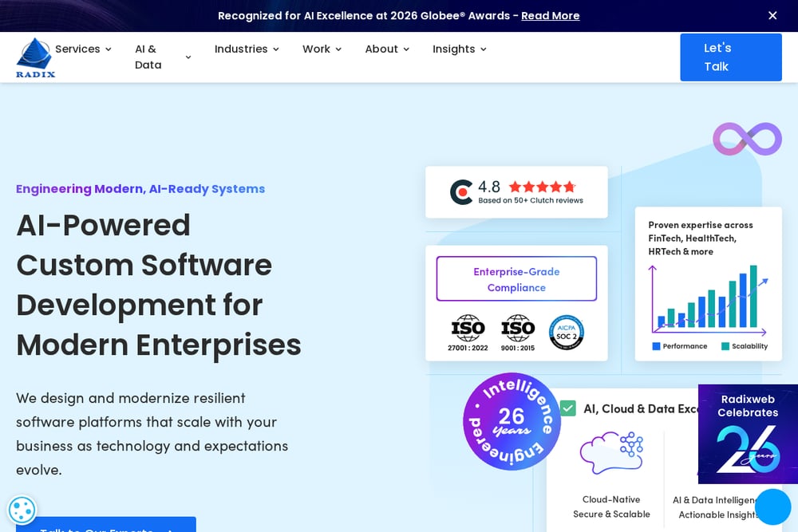This screenshot has height=532, width=798.
Task: Click the Cloud-Native cloud icon
Action: pyautogui.click(x=611, y=453)
